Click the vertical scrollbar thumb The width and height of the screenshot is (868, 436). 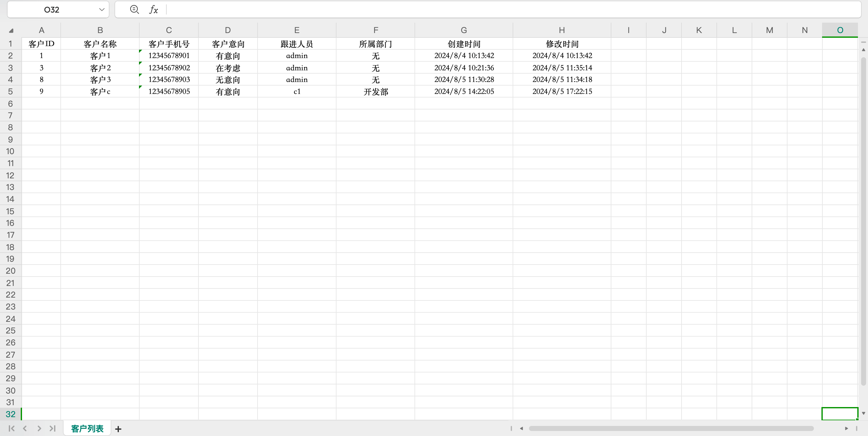coord(863,221)
